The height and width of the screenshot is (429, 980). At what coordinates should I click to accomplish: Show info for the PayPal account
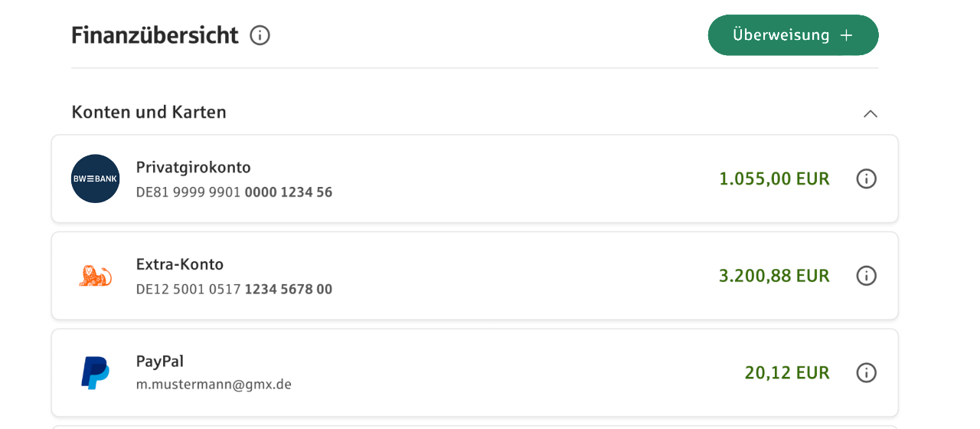[x=866, y=373]
